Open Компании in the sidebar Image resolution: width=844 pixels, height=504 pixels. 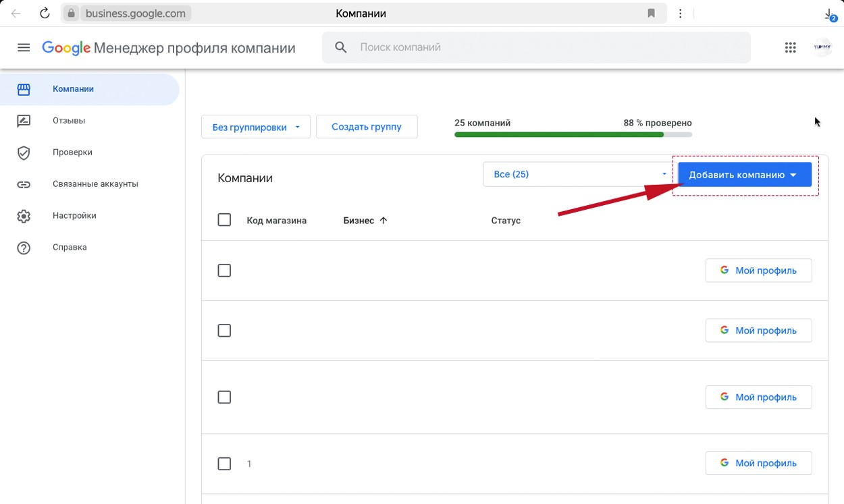[x=89, y=89]
